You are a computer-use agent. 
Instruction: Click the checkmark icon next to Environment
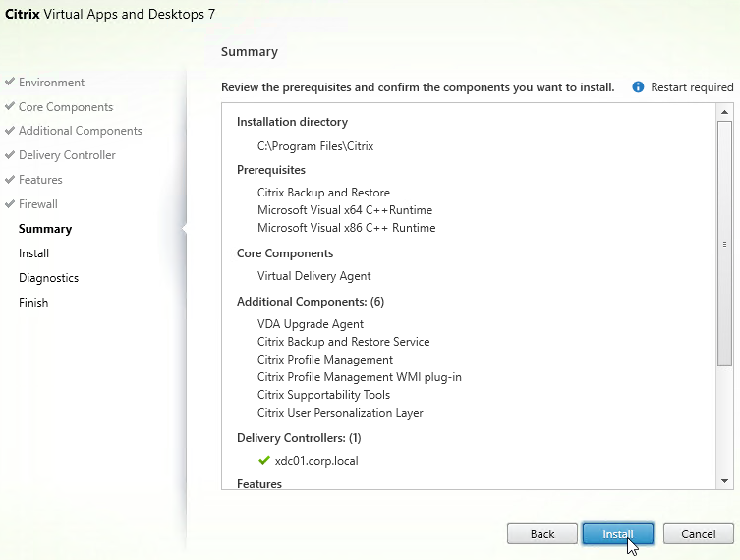coord(10,82)
